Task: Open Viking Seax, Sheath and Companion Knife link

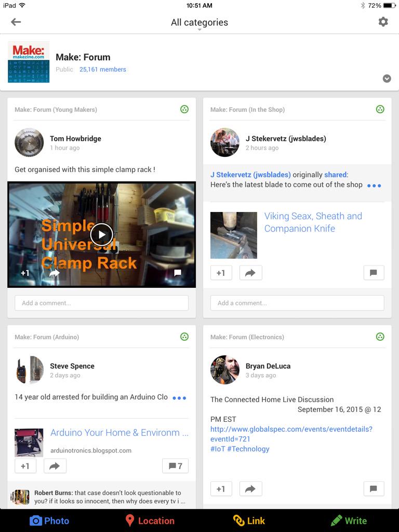Action: [313, 222]
